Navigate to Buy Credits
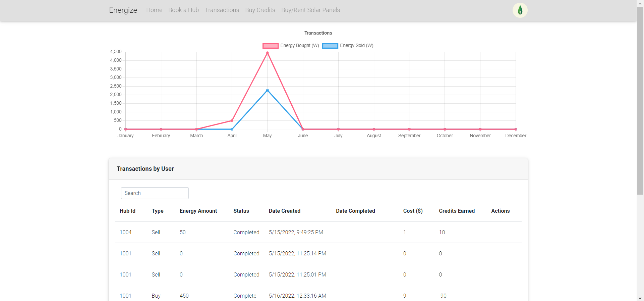Viewport: 644px width, 301px height. tap(260, 10)
